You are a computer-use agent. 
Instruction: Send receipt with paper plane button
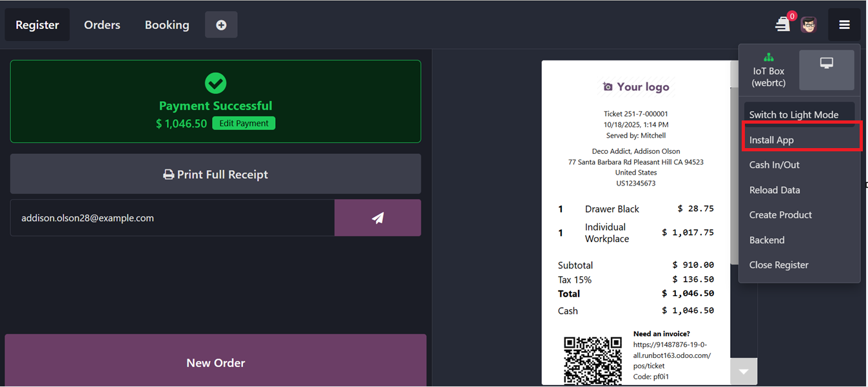coord(378,218)
